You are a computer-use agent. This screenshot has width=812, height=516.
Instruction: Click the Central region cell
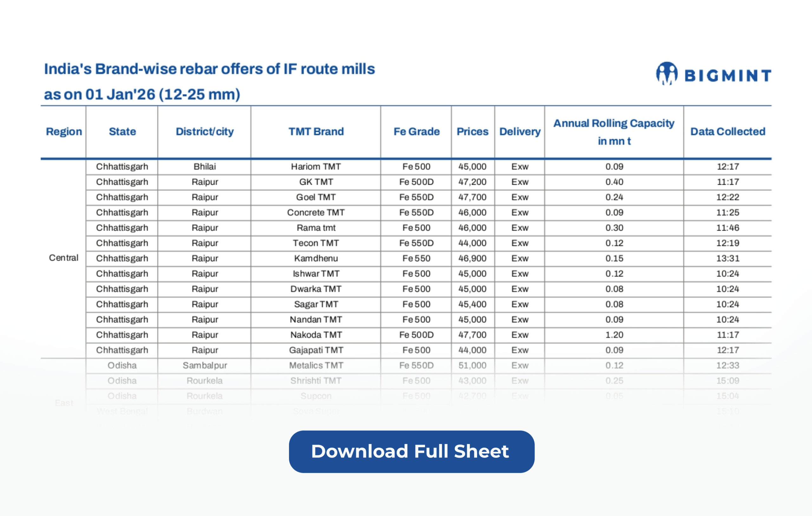[63, 258]
